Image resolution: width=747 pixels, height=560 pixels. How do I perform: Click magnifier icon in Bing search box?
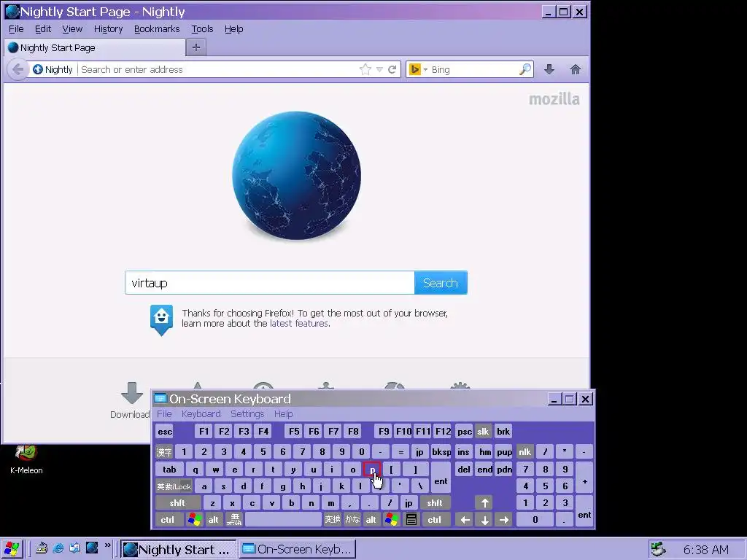pyautogui.click(x=525, y=69)
